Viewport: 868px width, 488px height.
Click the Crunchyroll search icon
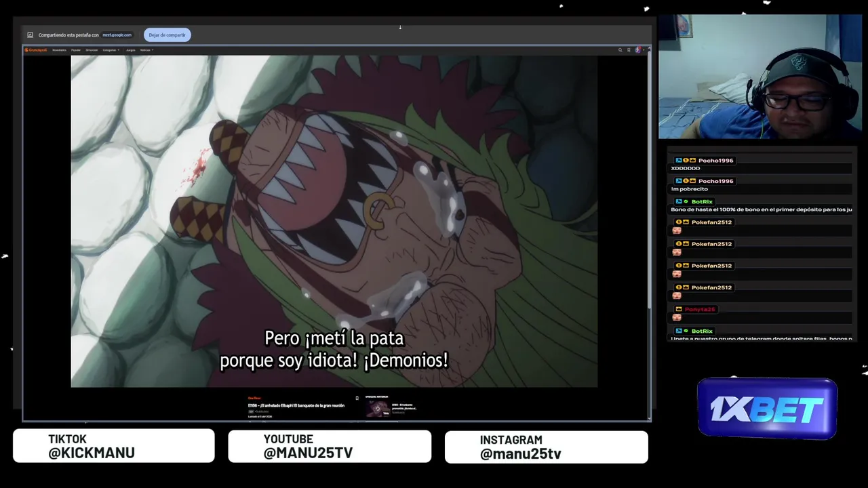(x=620, y=50)
